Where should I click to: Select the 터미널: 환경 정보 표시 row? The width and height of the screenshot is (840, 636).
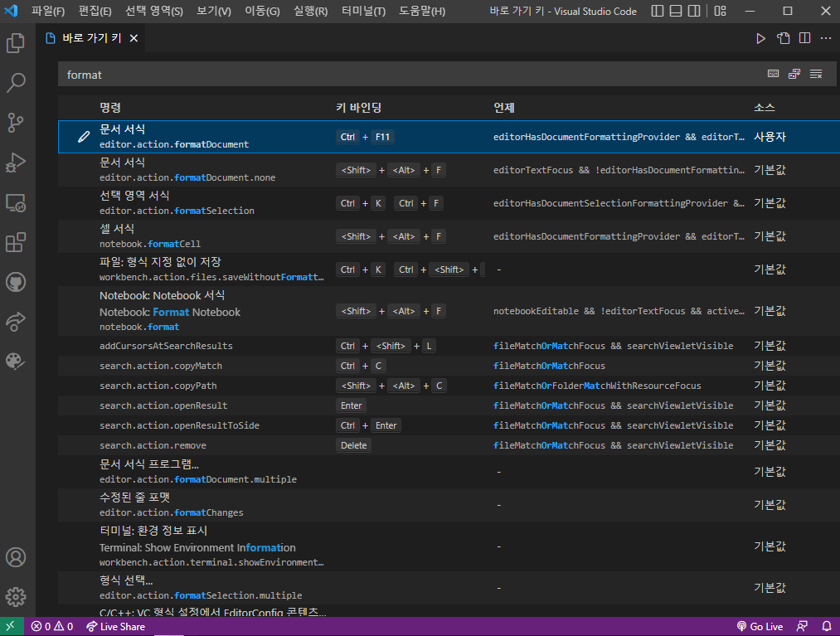point(449,546)
